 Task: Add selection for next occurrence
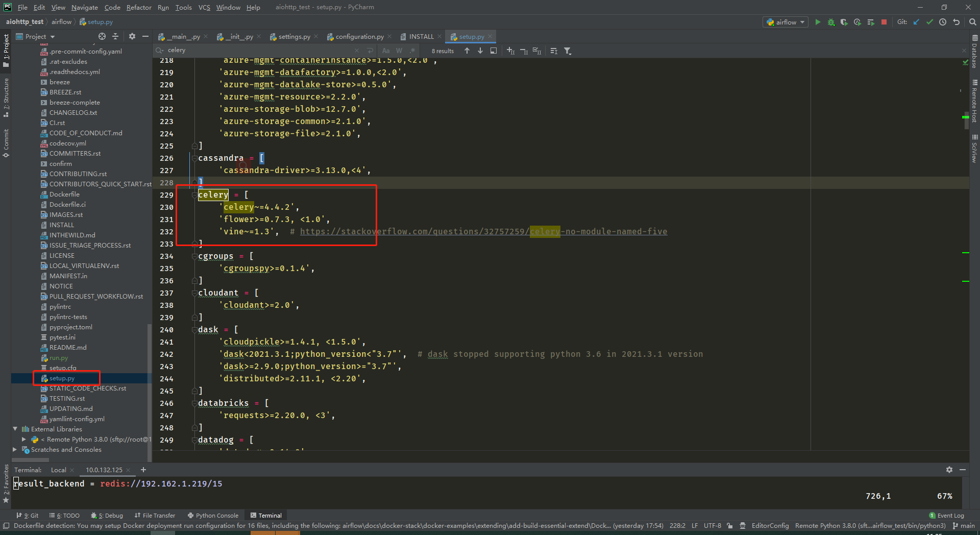510,51
